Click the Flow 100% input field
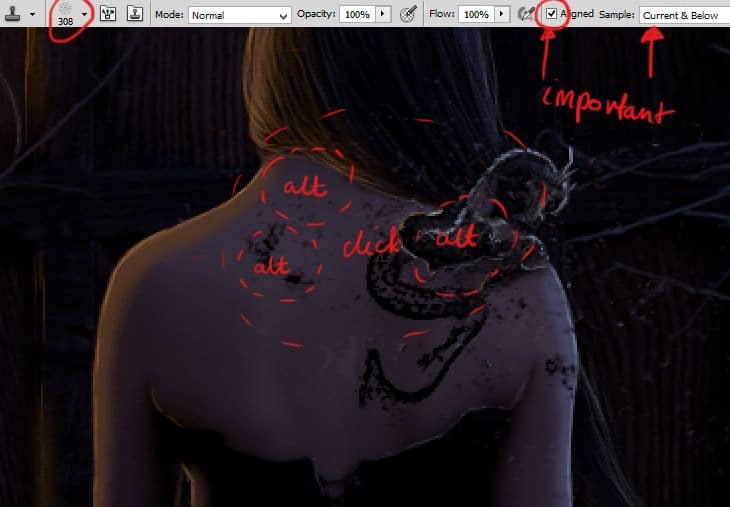730x507 pixels. tap(477, 16)
